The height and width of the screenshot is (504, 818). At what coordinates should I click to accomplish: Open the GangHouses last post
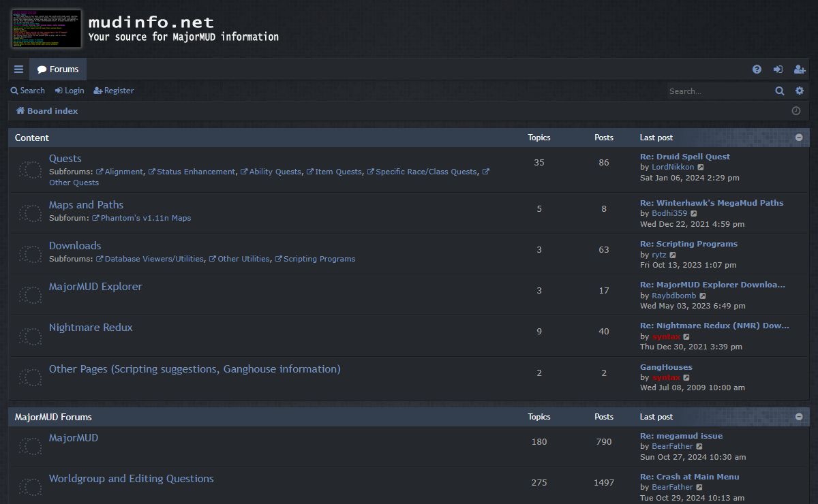[666, 367]
